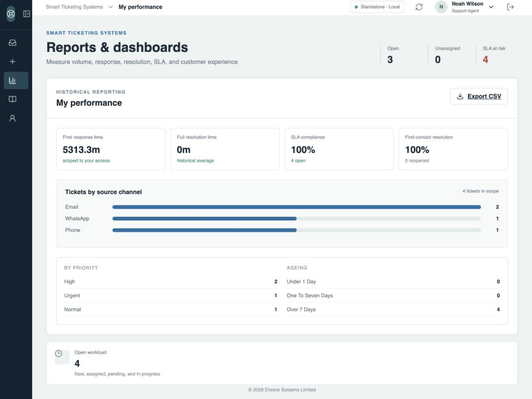
Task: Click the '4 open' SLA note
Action: click(x=298, y=161)
